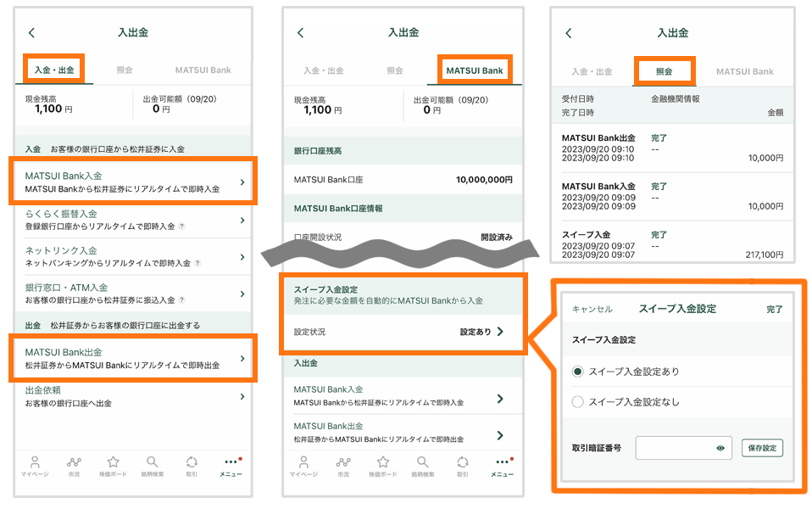Select スイープ入金設定あり radio option

[x=577, y=371]
